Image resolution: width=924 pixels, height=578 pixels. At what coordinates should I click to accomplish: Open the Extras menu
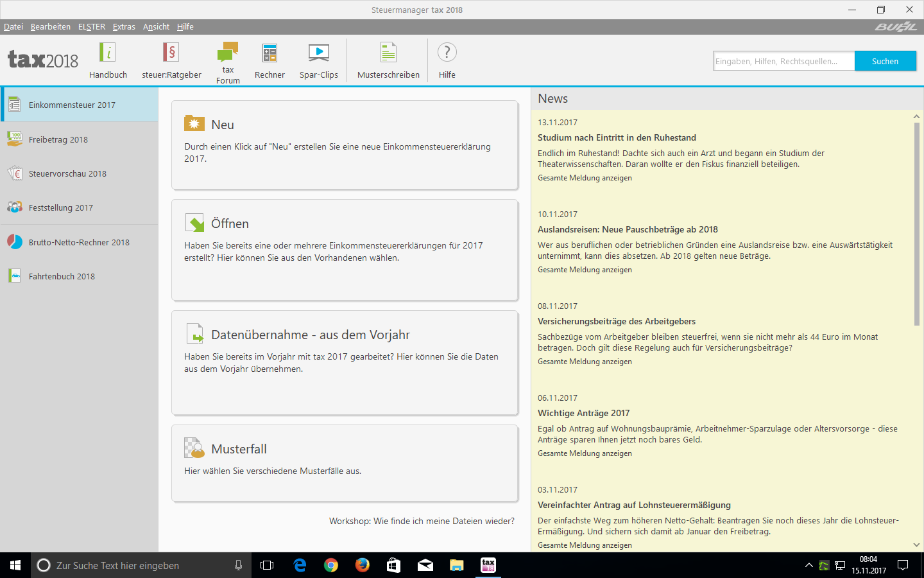[x=124, y=27]
